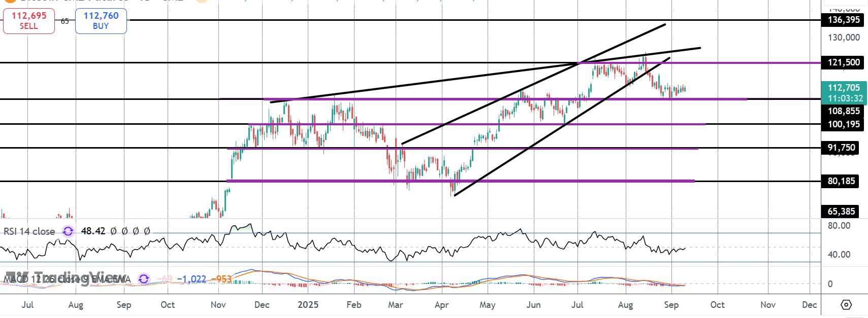Click the May label on time axis
This screenshot has width=868, height=318.
[x=488, y=305]
